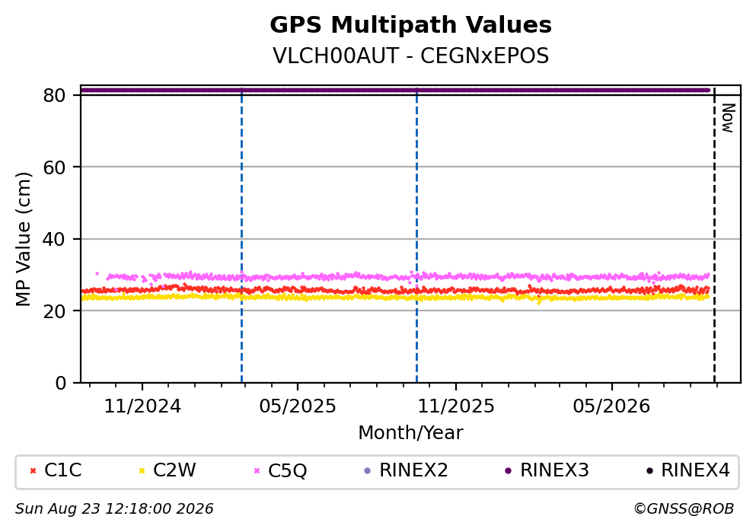Click the 20 y-axis tick label

coord(55,311)
